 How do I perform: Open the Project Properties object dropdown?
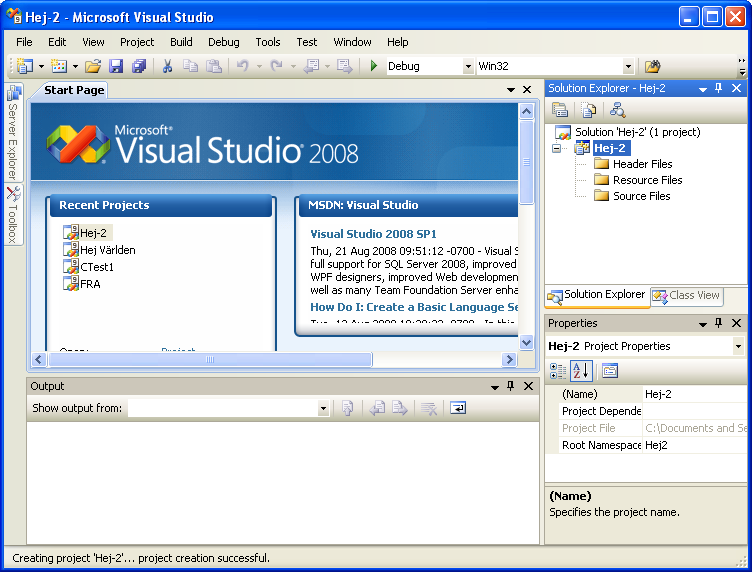pyautogui.click(x=738, y=346)
